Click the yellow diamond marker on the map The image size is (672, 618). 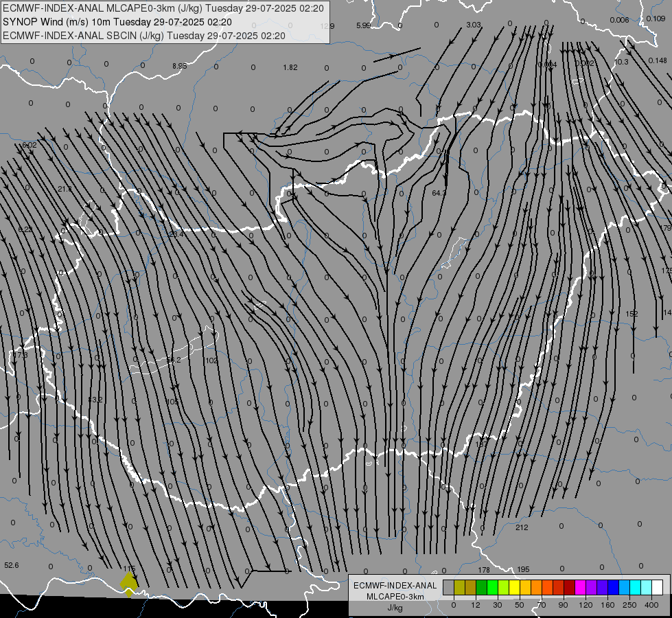pyautogui.click(x=129, y=583)
